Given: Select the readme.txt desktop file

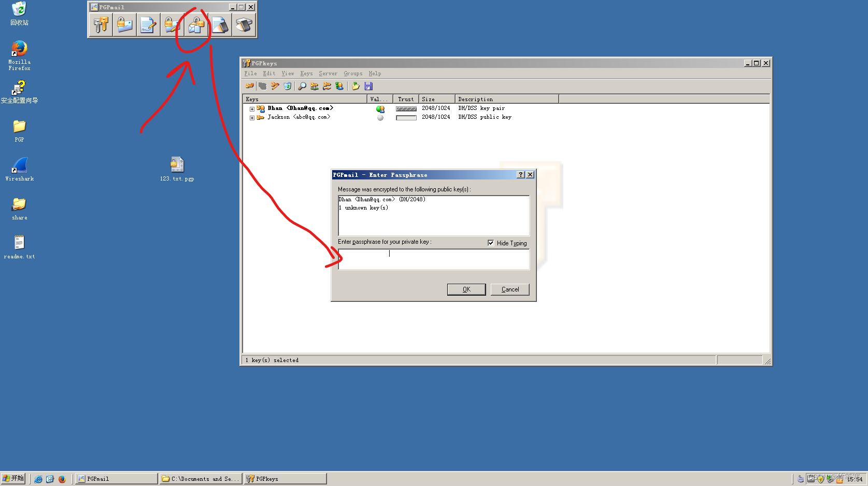Looking at the screenshot, I should pos(19,247).
